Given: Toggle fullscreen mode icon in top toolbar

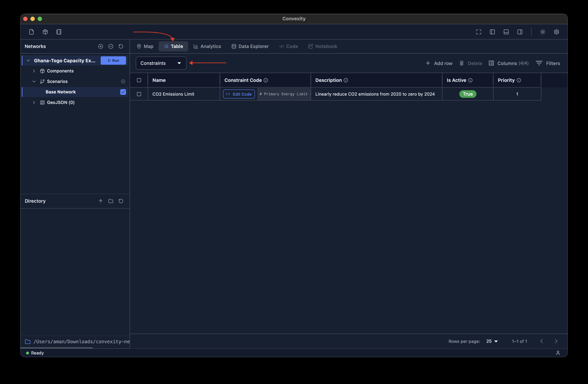Looking at the screenshot, I should pos(478,32).
